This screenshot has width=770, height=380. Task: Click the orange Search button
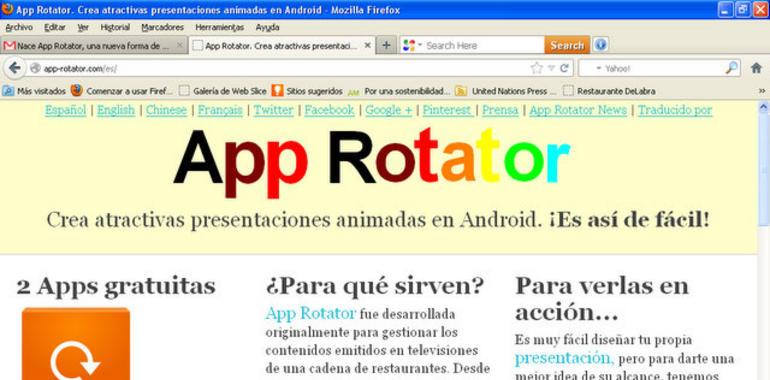pos(567,45)
